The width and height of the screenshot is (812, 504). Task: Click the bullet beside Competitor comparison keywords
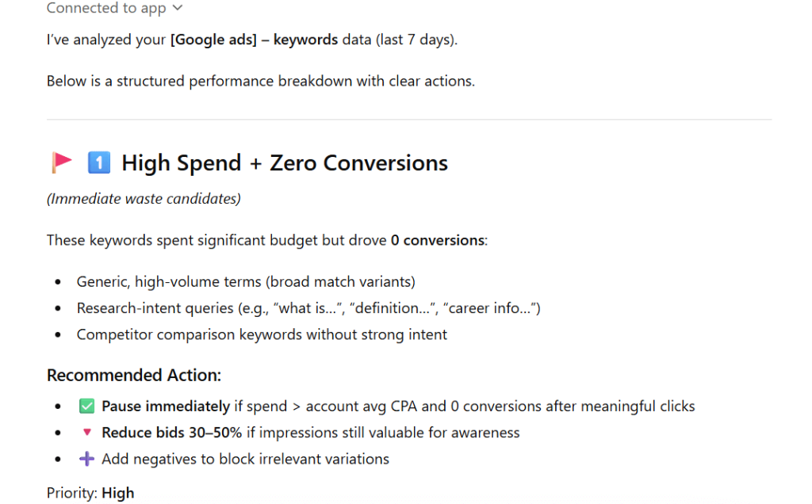[59, 334]
